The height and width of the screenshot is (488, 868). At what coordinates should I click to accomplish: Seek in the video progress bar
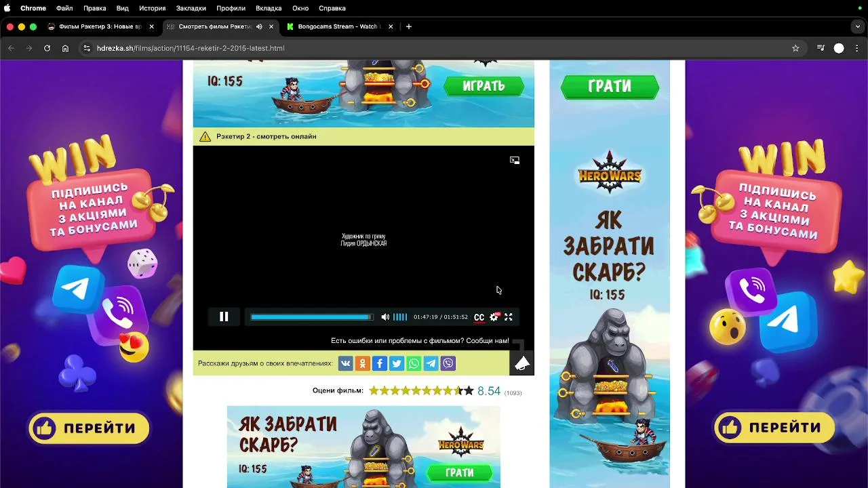(312, 317)
